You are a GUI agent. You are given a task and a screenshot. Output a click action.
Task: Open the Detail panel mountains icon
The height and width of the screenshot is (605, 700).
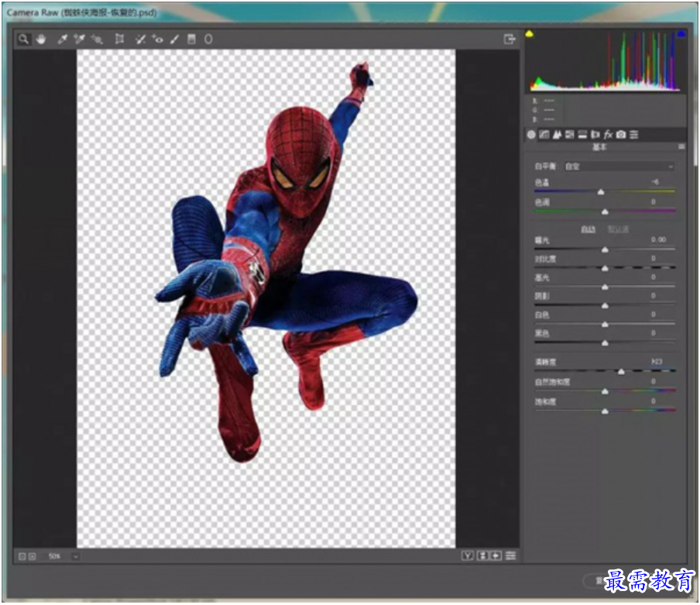tap(557, 134)
